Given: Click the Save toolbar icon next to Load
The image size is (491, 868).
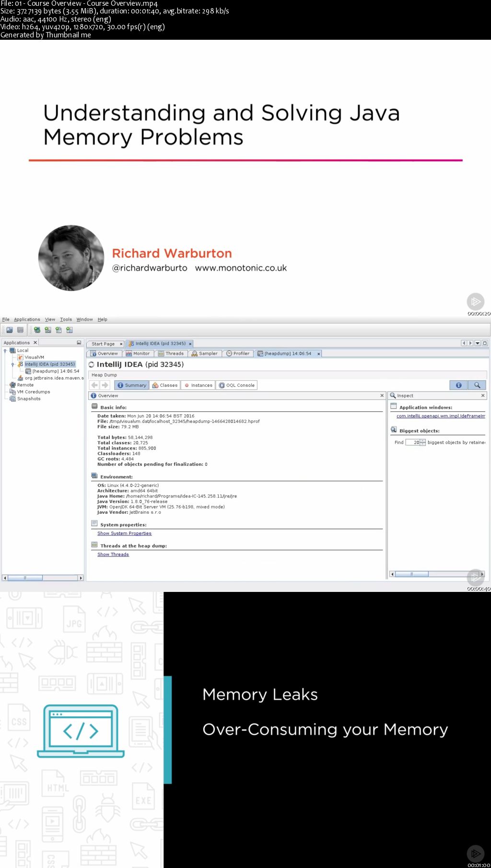Looking at the screenshot, I should coord(20,330).
